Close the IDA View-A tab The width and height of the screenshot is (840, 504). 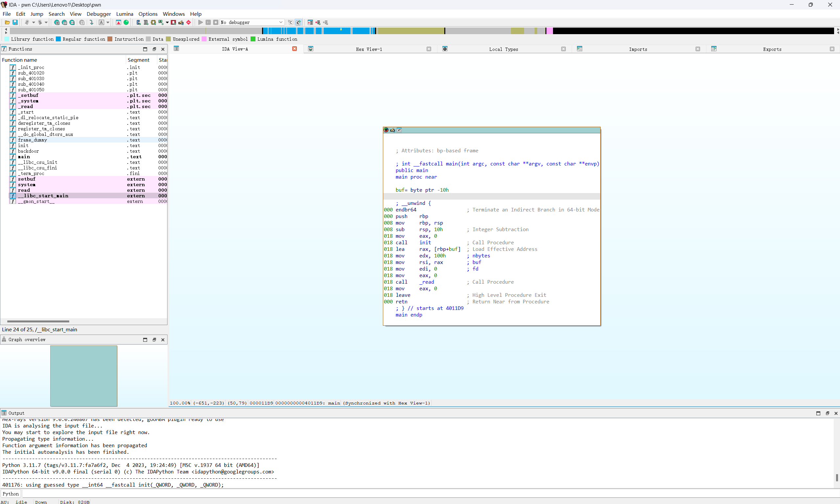point(295,49)
